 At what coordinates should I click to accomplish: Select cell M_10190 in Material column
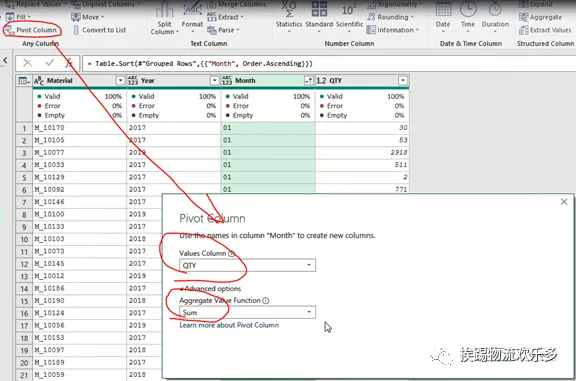point(79,301)
